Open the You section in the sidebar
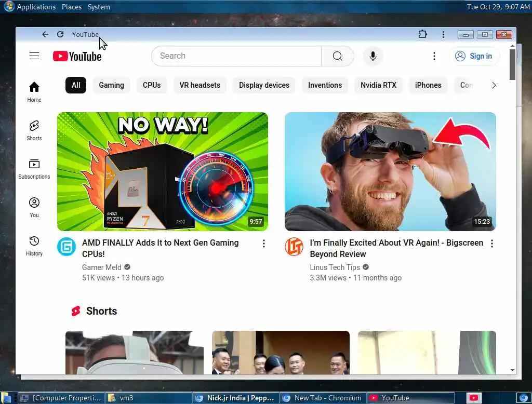The width and height of the screenshot is (532, 404). point(34,207)
